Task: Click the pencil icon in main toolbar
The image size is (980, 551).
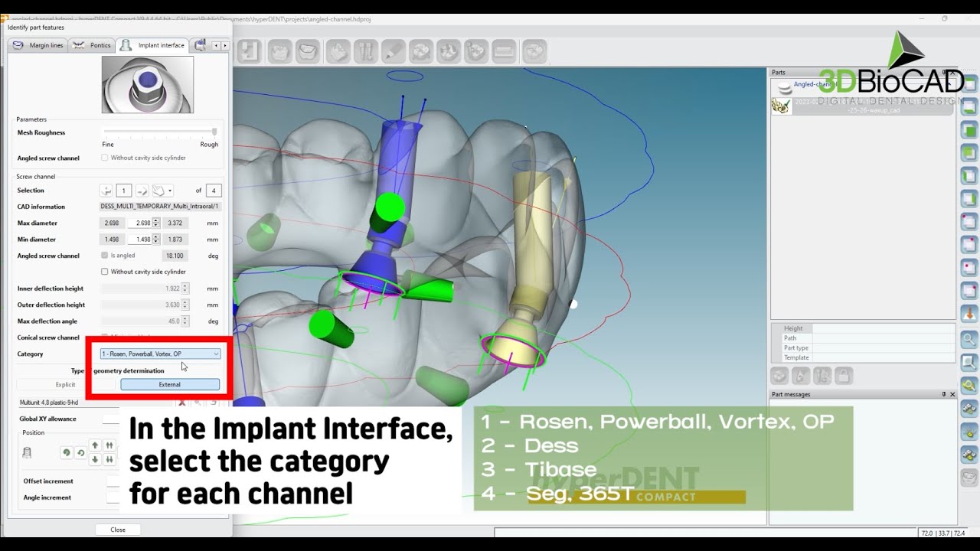Action: coord(394,51)
